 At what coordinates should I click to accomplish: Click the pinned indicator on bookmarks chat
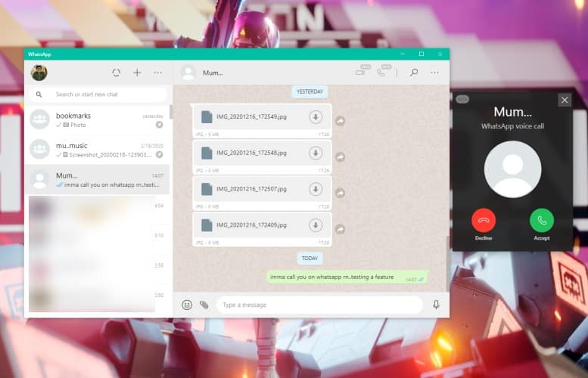pyautogui.click(x=160, y=125)
